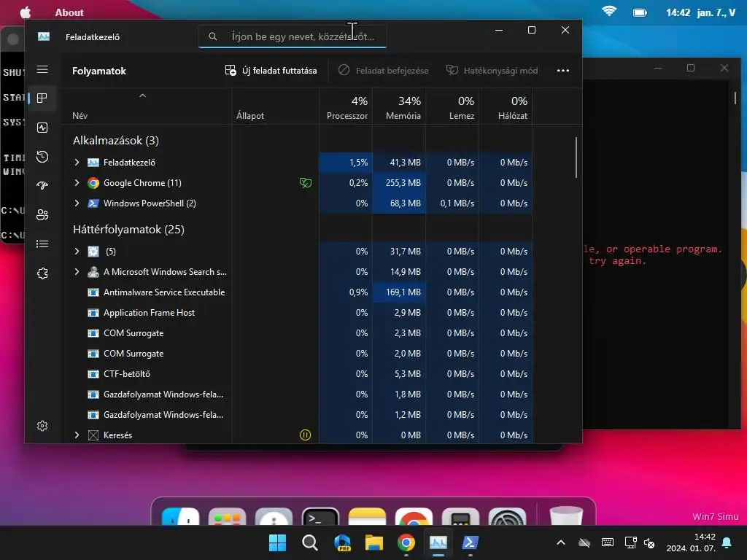Select the Processes sidebar icon
The width and height of the screenshot is (747, 560).
(x=42, y=98)
